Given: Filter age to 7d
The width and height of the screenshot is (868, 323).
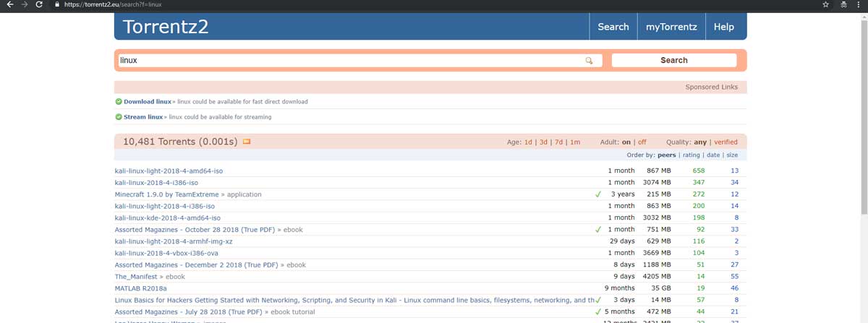Looking at the screenshot, I should (558, 142).
